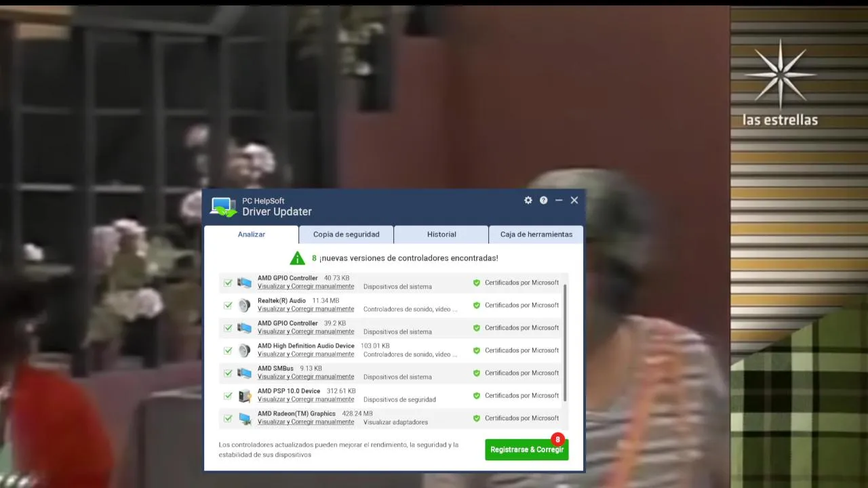Click "Certificados por Microsoft" in AMD SMBus row

point(521,373)
